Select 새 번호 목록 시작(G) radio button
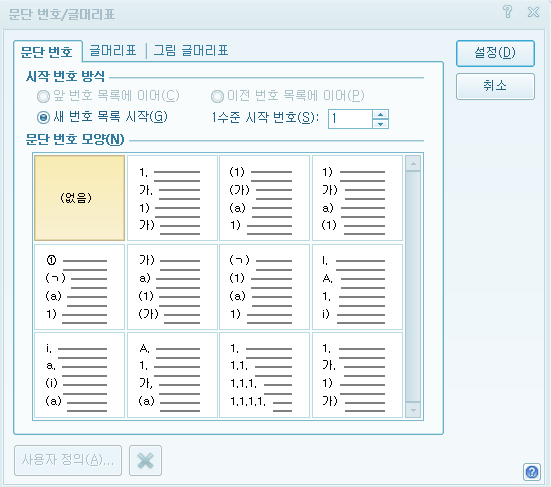 102,117
